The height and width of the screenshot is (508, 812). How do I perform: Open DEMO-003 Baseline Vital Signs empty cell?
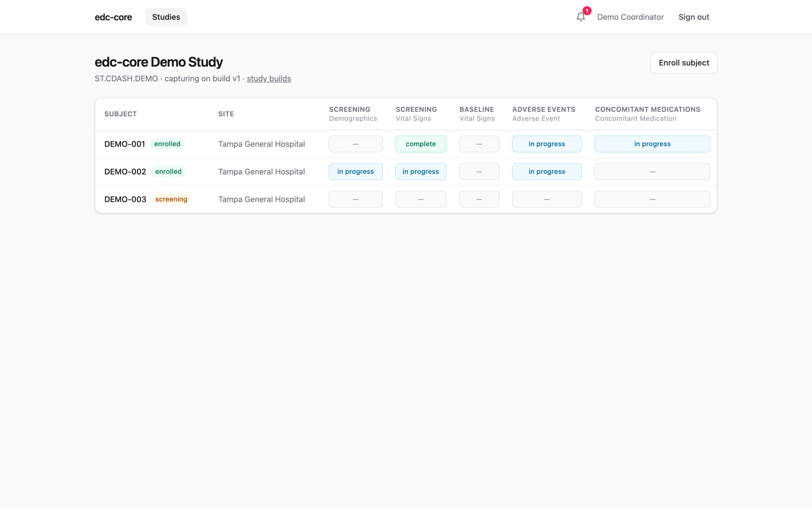[479, 199]
